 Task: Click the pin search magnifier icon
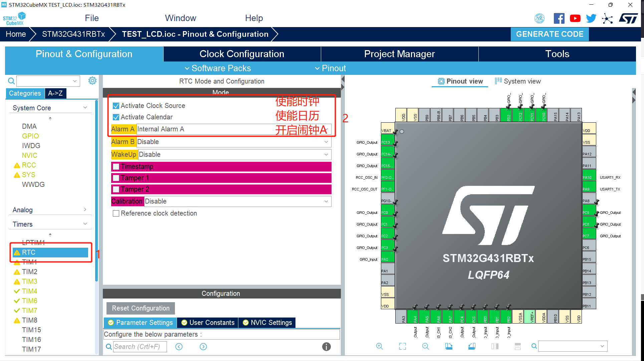[534, 346]
